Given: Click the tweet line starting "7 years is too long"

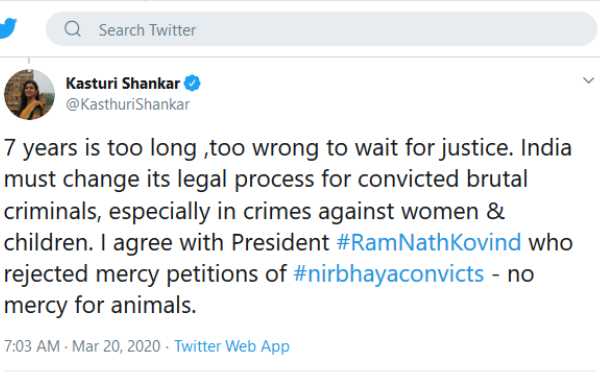Looking at the screenshot, I should 288,148.
